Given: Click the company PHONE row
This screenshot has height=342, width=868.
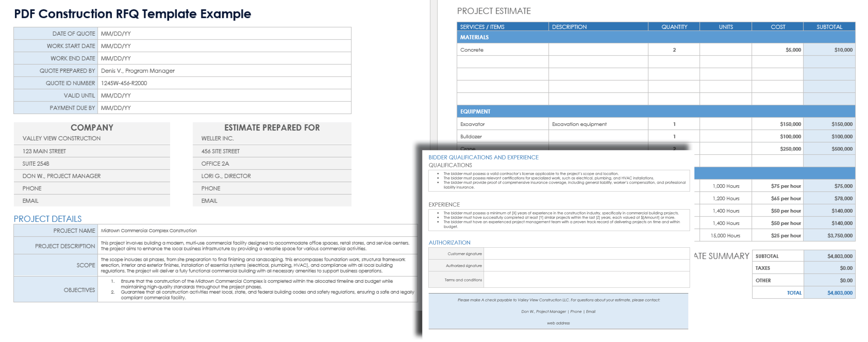Looking at the screenshot, I should pos(92,188).
